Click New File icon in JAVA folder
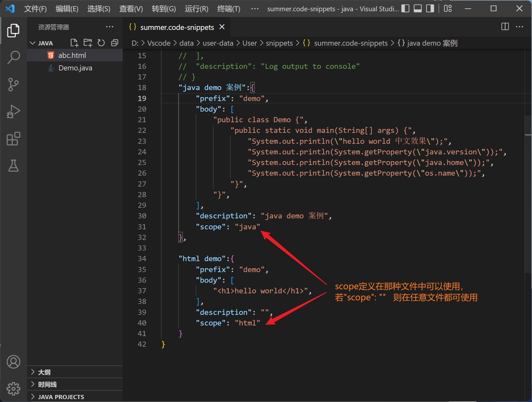The width and height of the screenshot is (532, 402). coord(74,43)
